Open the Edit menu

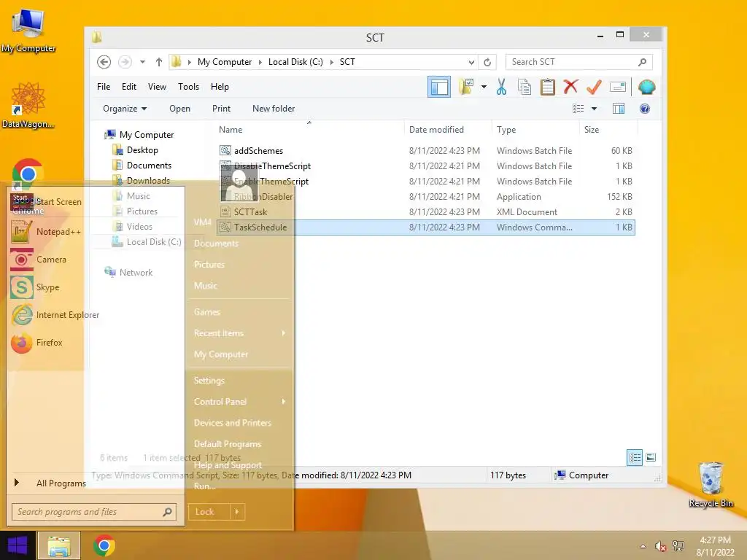point(128,87)
